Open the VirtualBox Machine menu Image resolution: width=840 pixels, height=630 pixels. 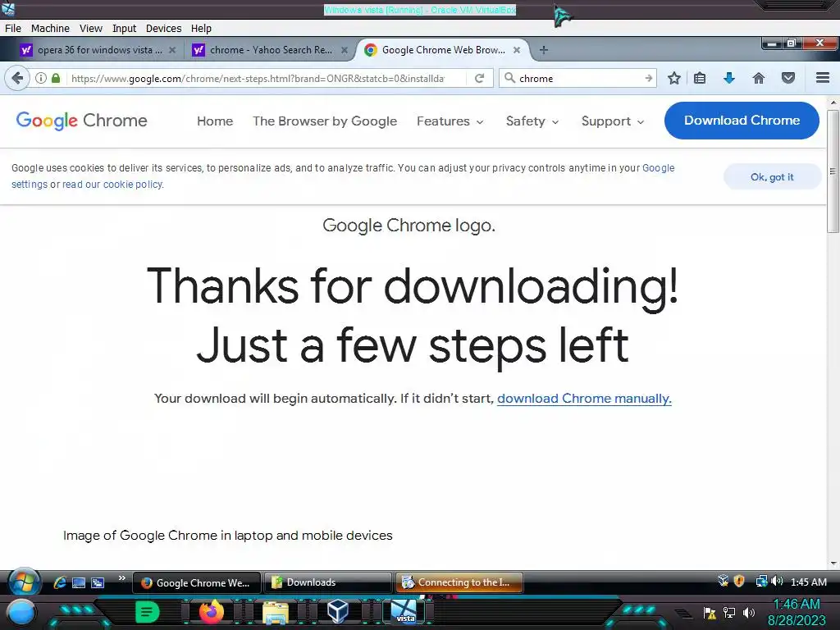pyautogui.click(x=50, y=29)
